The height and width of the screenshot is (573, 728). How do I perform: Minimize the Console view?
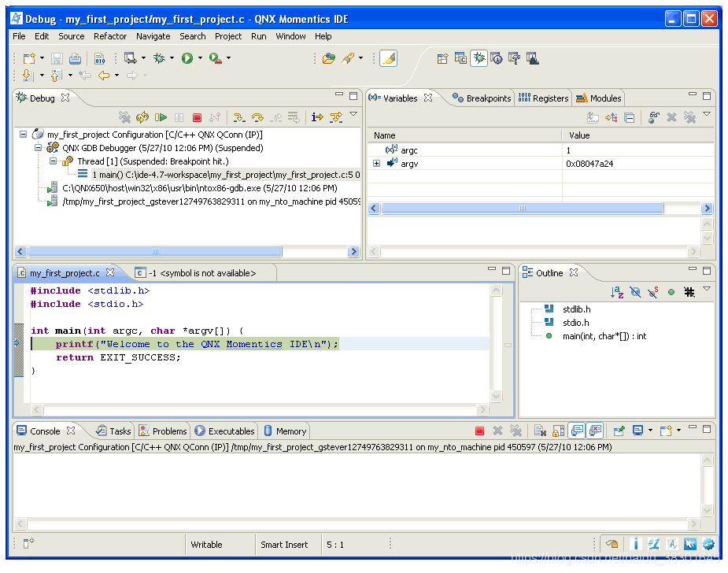(693, 427)
